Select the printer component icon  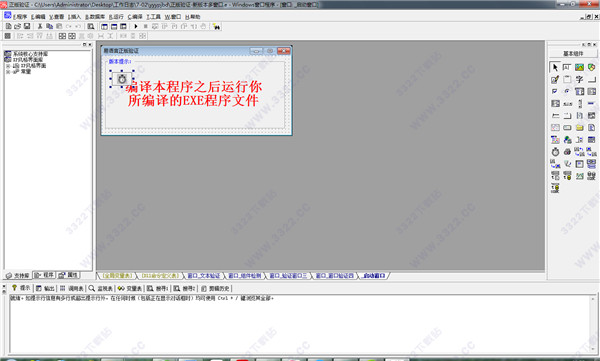[x=567, y=152]
